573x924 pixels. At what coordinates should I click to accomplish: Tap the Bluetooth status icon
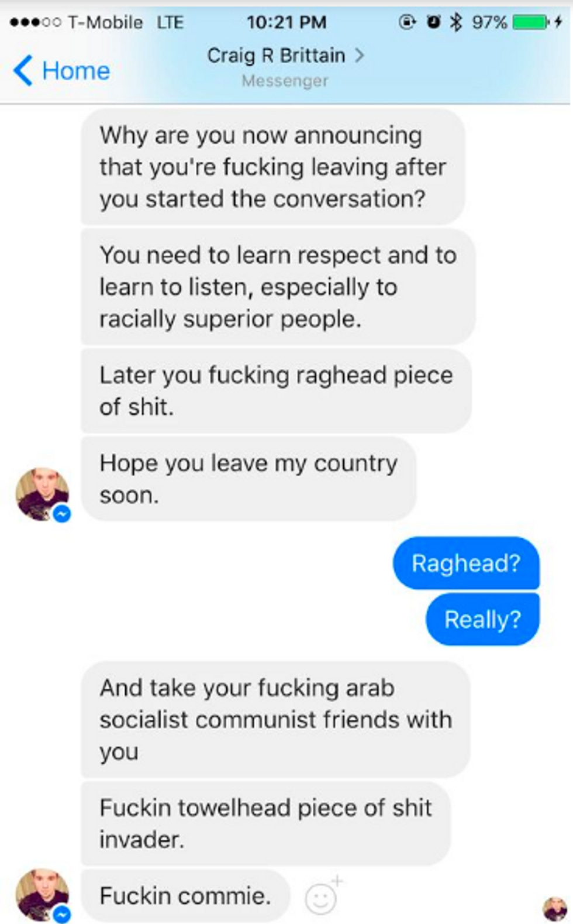pyautogui.click(x=455, y=22)
